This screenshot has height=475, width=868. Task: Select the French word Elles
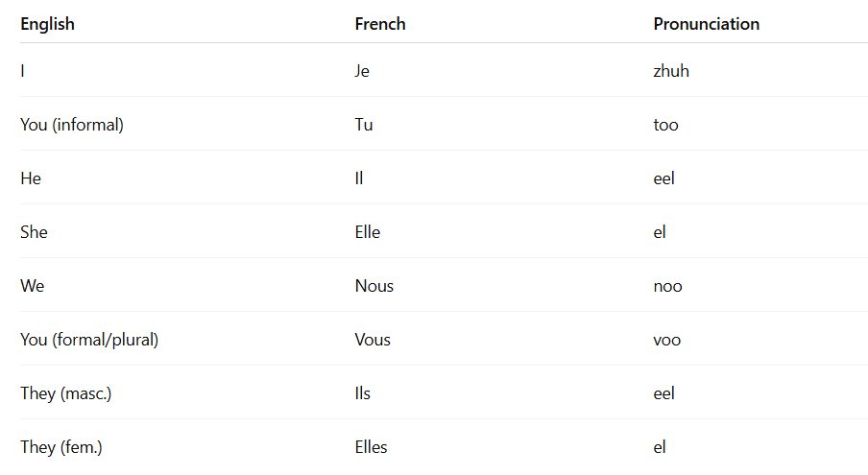(x=371, y=447)
